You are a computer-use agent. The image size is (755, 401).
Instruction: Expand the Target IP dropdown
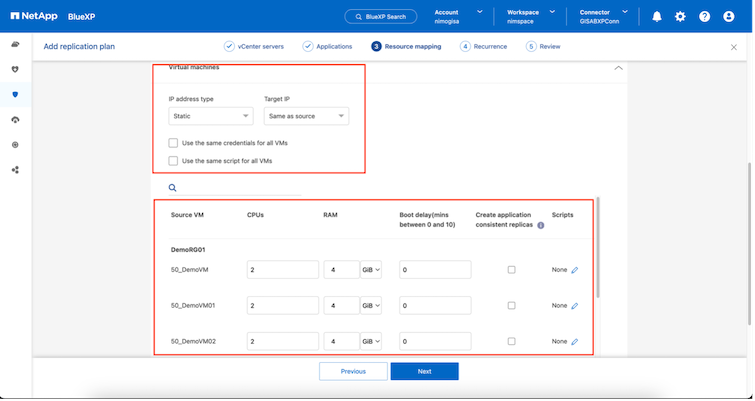point(305,116)
